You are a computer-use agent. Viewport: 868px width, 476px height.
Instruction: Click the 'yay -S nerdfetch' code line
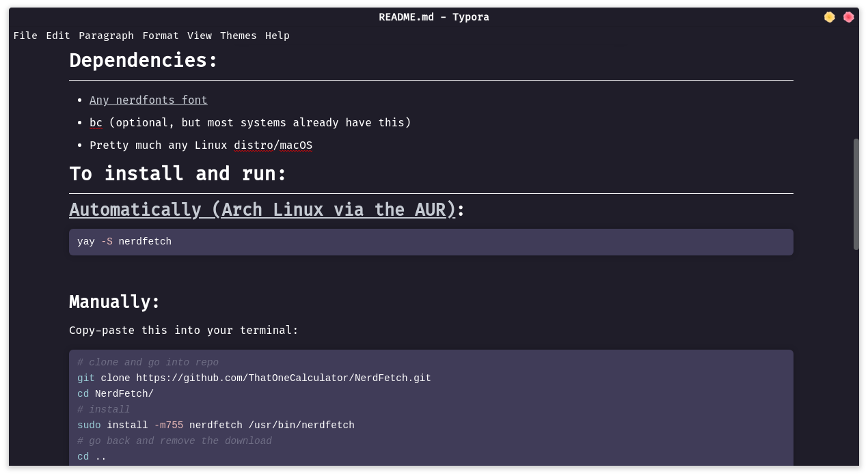pos(124,242)
